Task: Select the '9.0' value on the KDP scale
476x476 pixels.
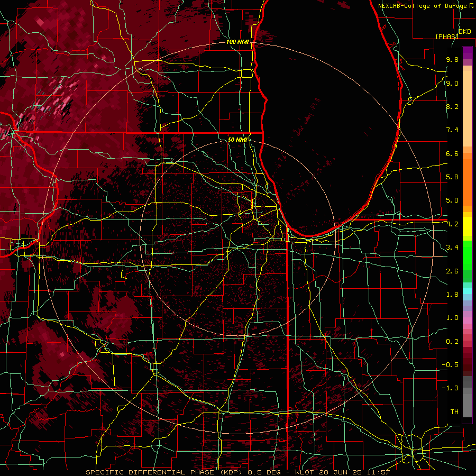Action: coord(452,83)
